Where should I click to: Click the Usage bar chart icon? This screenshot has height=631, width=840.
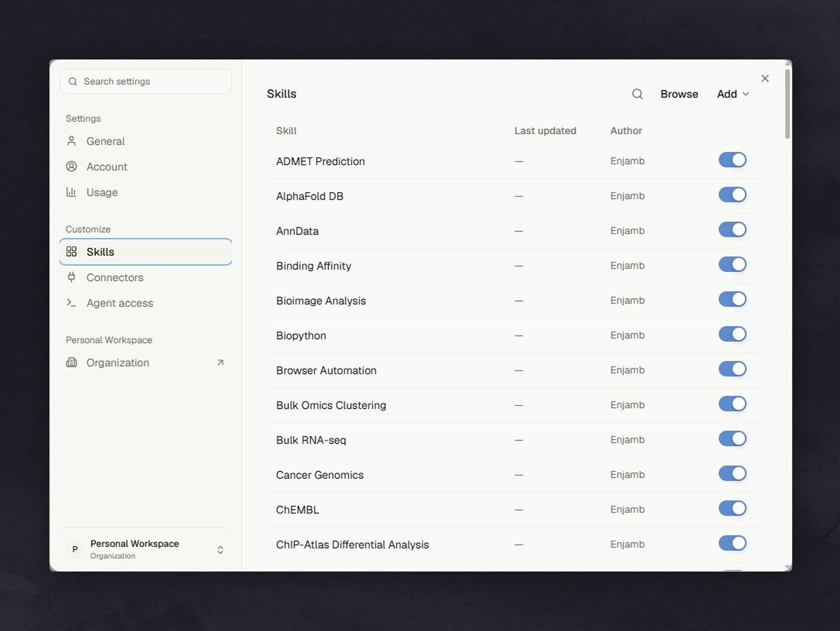click(71, 192)
